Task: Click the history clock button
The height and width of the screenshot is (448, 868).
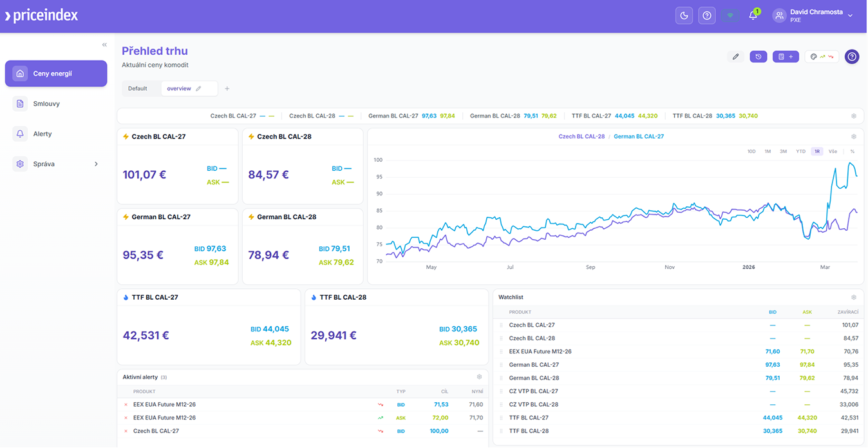Action: click(x=759, y=57)
